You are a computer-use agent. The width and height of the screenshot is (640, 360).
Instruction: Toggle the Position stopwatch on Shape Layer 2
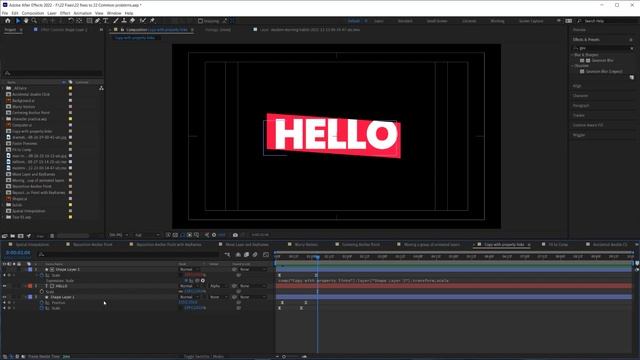pyautogui.click(x=42, y=303)
